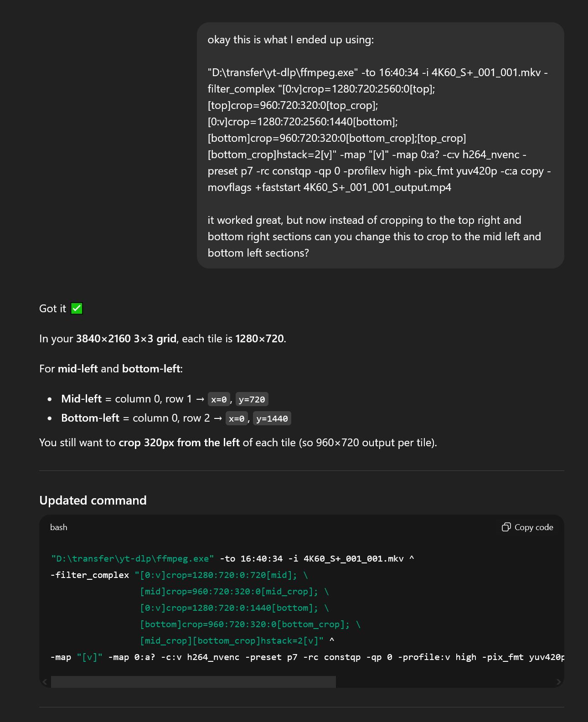
Task: Click the y=720 inline code chip
Action: tap(252, 399)
